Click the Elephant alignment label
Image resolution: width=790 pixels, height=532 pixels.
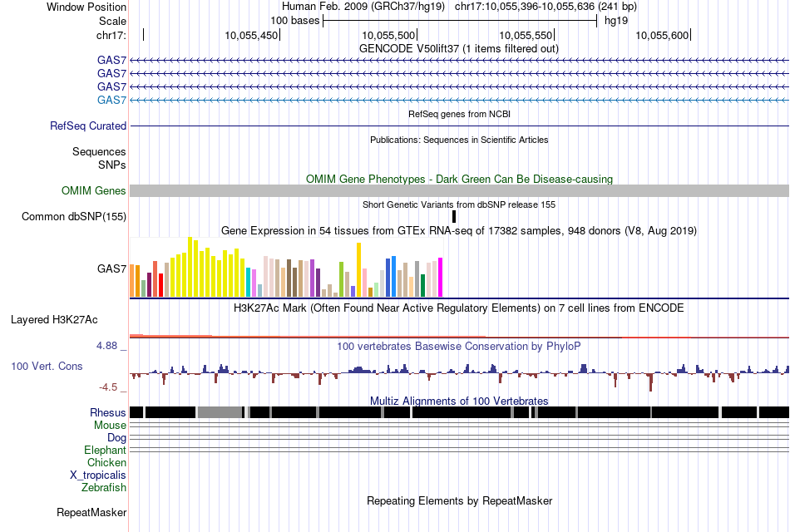(105, 451)
